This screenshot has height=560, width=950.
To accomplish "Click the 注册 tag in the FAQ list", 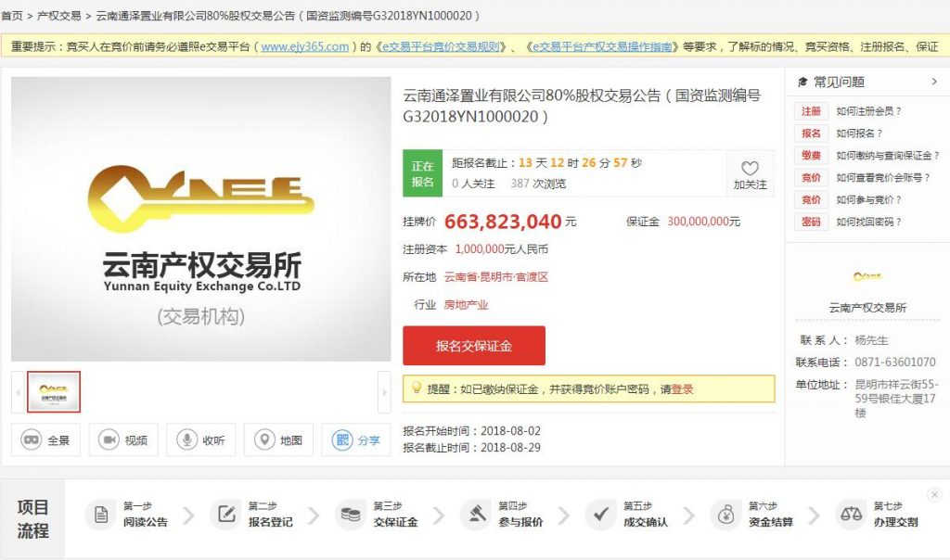I will (x=811, y=111).
